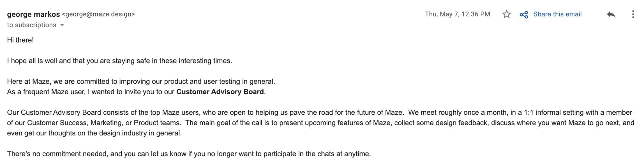Click the george@maze.design email address
The height and width of the screenshot is (166, 644).
[x=98, y=14]
